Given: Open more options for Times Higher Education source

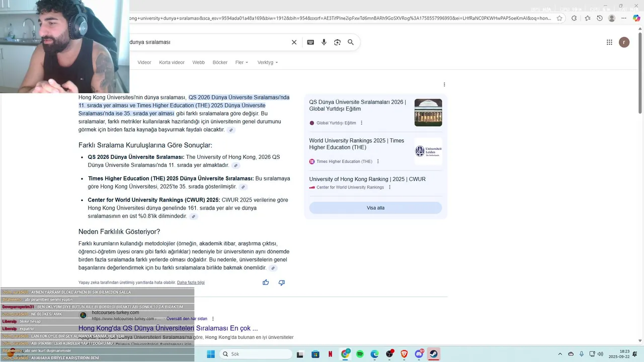Looking at the screenshot, I should [x=378, y=161].
